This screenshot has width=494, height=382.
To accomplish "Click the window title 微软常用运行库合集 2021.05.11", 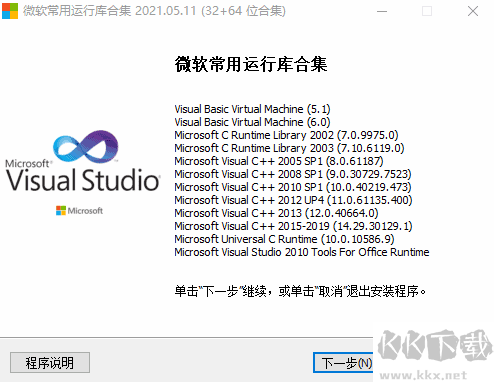I will tap(154, 11).
